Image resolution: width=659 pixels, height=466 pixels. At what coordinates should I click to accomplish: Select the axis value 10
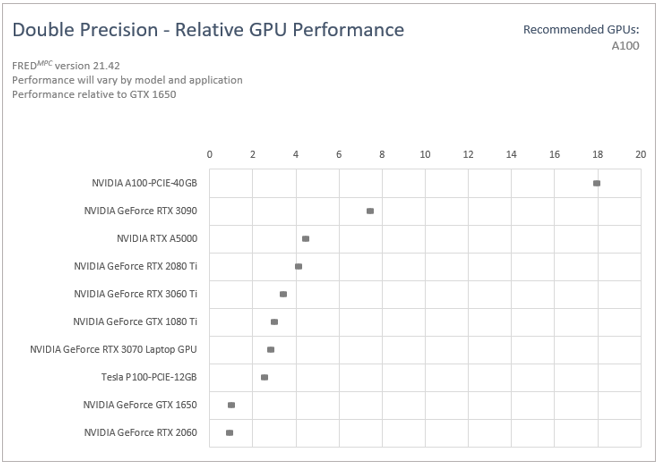[425, 154]
